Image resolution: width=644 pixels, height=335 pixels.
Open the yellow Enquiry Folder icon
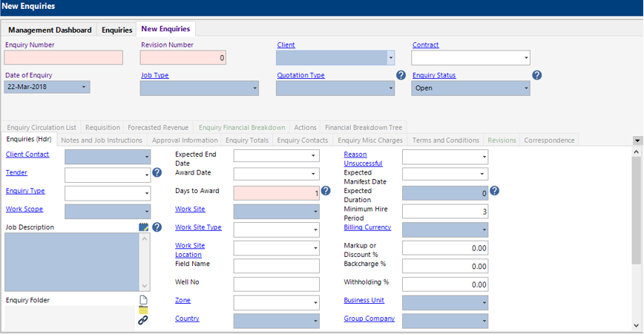coord(144,310)
